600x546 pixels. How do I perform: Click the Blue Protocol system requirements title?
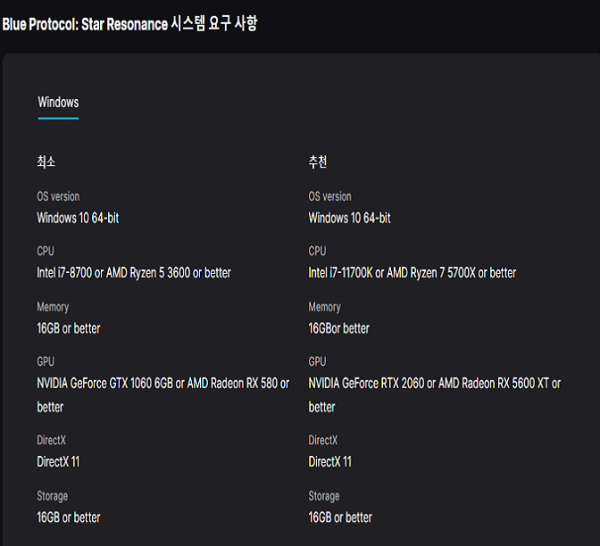[129, 23]
